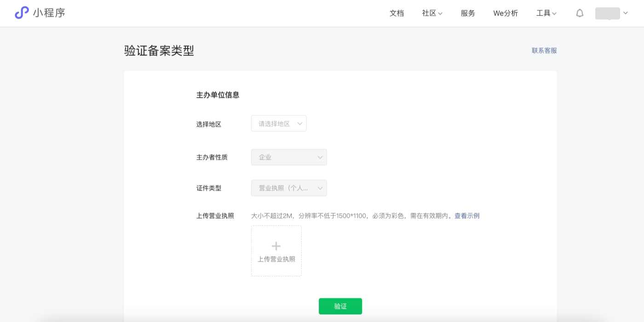The image size is (644, 322).
Task: Click the 联系客服 link
Action: tap(543, 51)
